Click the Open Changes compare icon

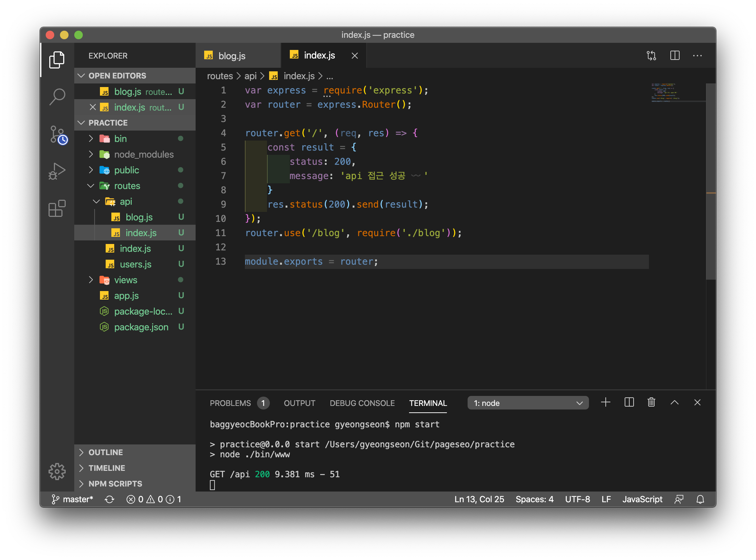click(651, 56)
